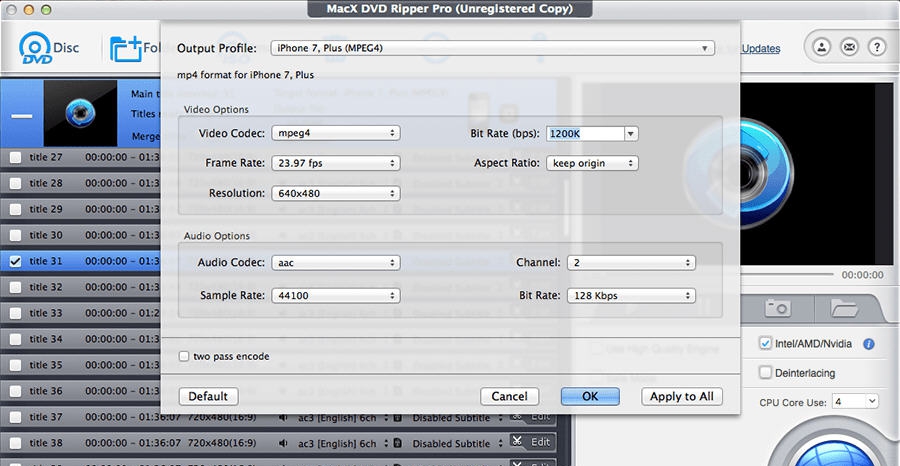The height and width of the screenshot is (466, 900).
Task: Click the Cancel button
Action: 510,397
